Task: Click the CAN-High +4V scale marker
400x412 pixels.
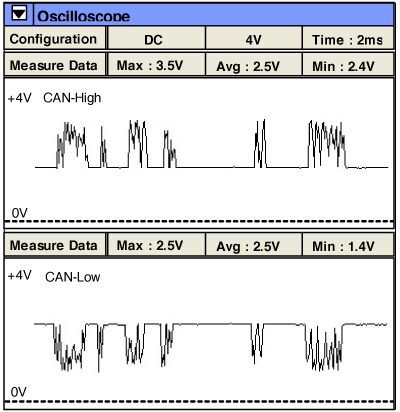Action: 20,98
